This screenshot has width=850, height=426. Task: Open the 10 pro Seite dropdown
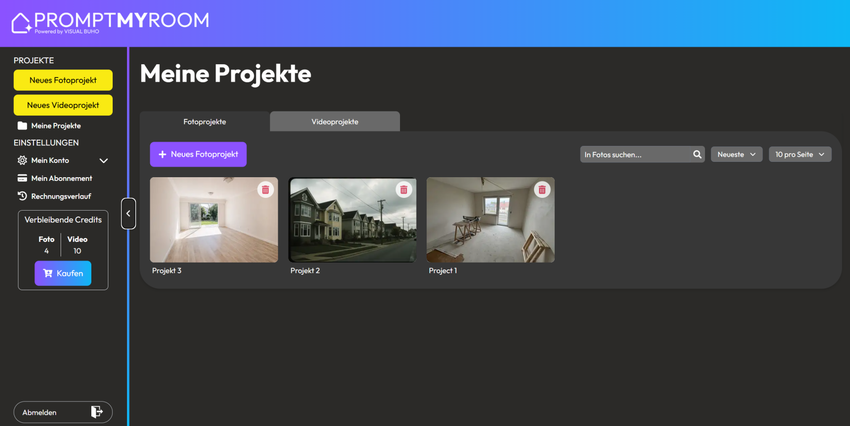[800, 154]
